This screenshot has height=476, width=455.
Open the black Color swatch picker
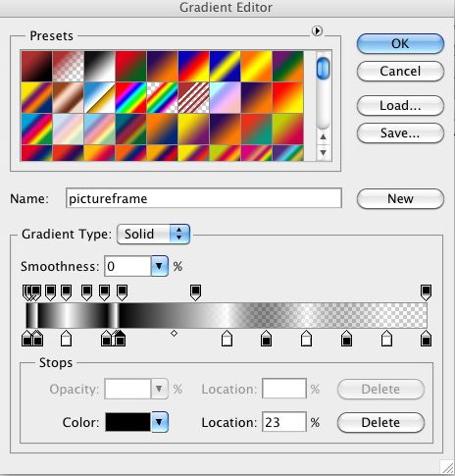[x=127, y=422]
